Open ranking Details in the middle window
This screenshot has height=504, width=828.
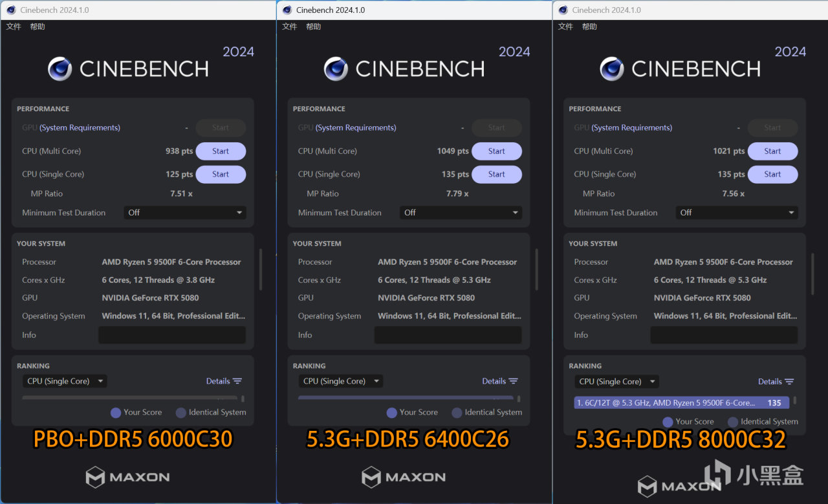500,381
